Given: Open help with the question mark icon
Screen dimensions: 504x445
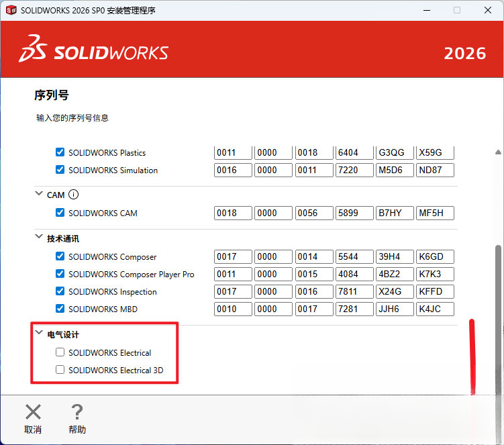Looking at the screenshot, I should click(77, 412).
